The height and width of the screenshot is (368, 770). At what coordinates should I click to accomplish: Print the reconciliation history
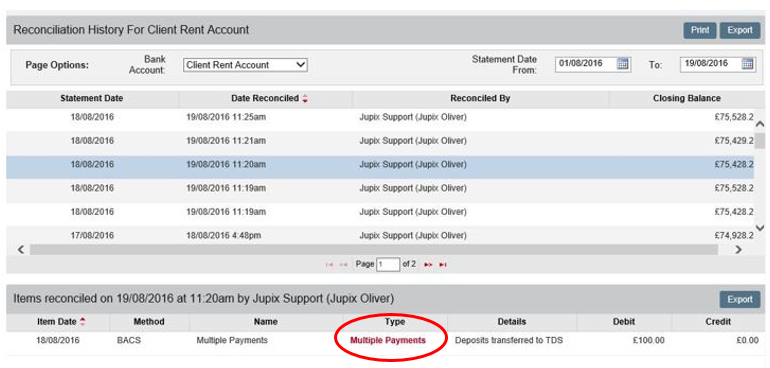click(700, 30)
